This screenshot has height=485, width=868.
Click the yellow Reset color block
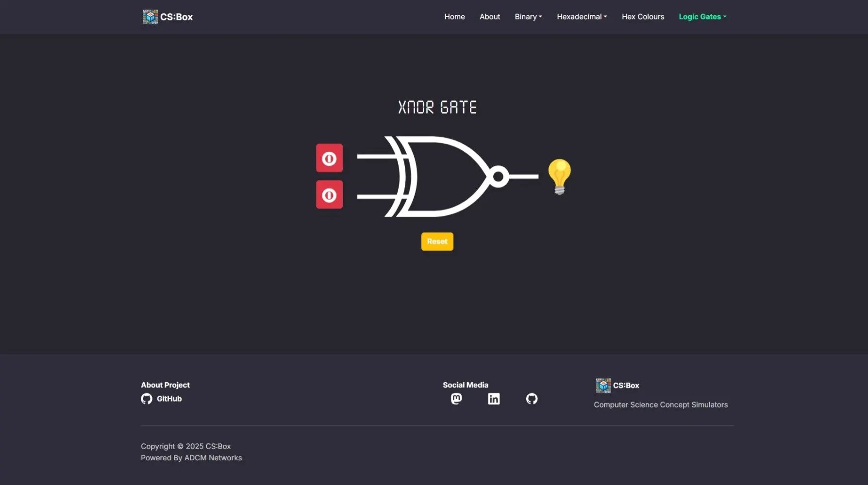[x=437, y=241]
